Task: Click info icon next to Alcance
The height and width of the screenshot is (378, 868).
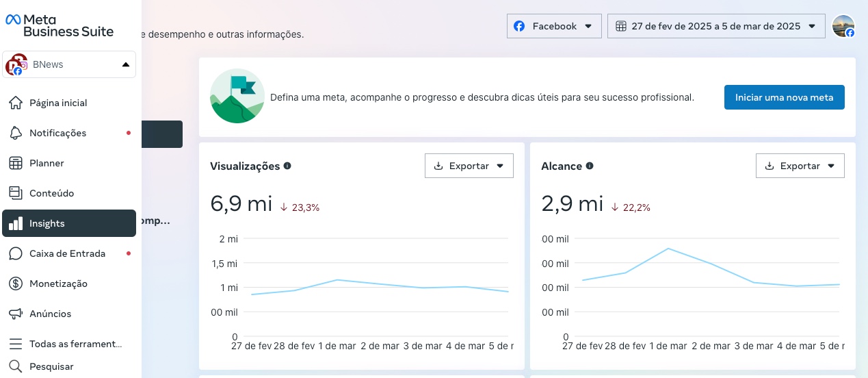Action: point(590,166)
